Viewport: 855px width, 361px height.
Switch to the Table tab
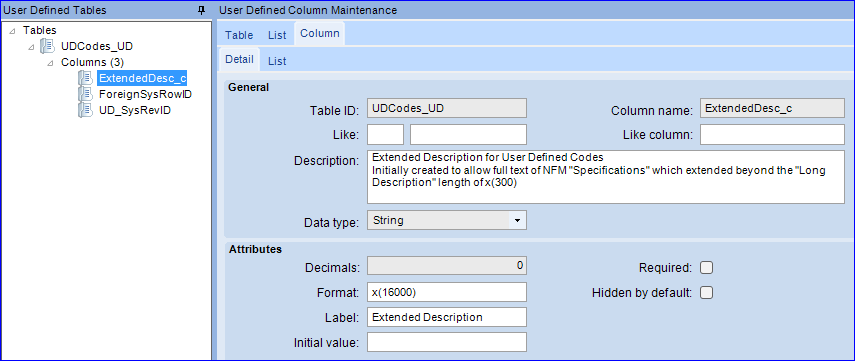pos(239,35)
